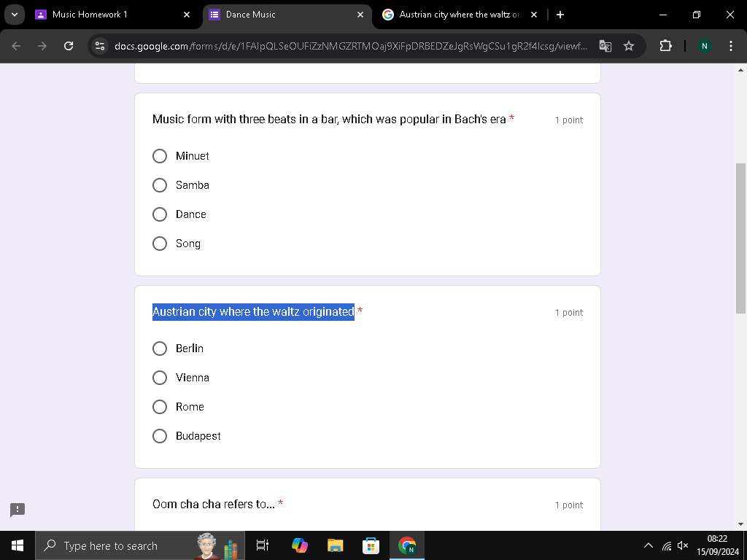
Task: Reload the Google Forms page
Action: pos(69,46)
